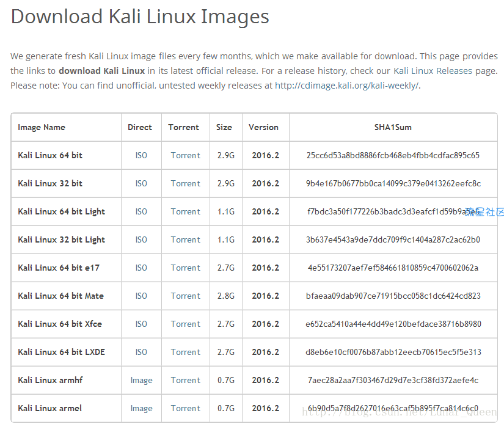Select the Image Name column header

pyautogui.click(x=42, y=128)
